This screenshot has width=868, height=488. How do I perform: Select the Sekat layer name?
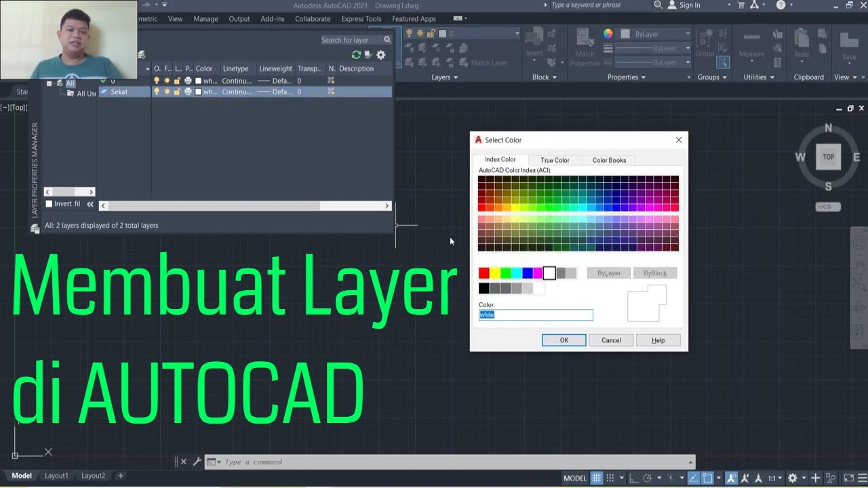(119, 91)
